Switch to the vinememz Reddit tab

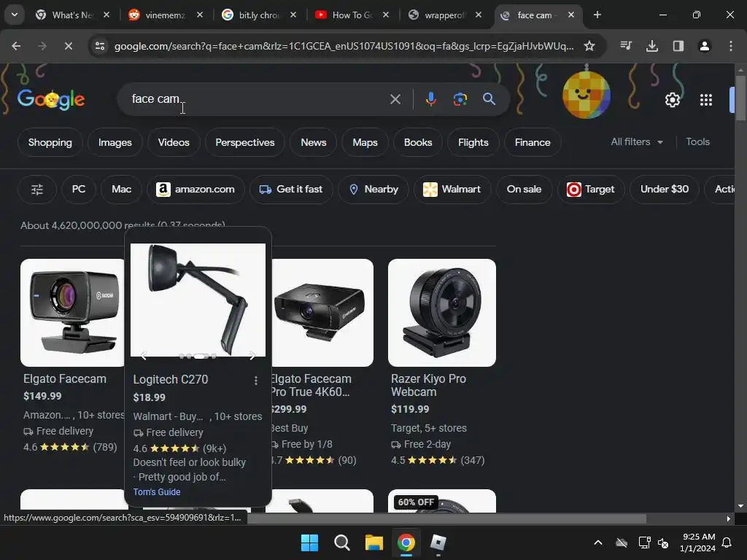(x=166, y=15)
